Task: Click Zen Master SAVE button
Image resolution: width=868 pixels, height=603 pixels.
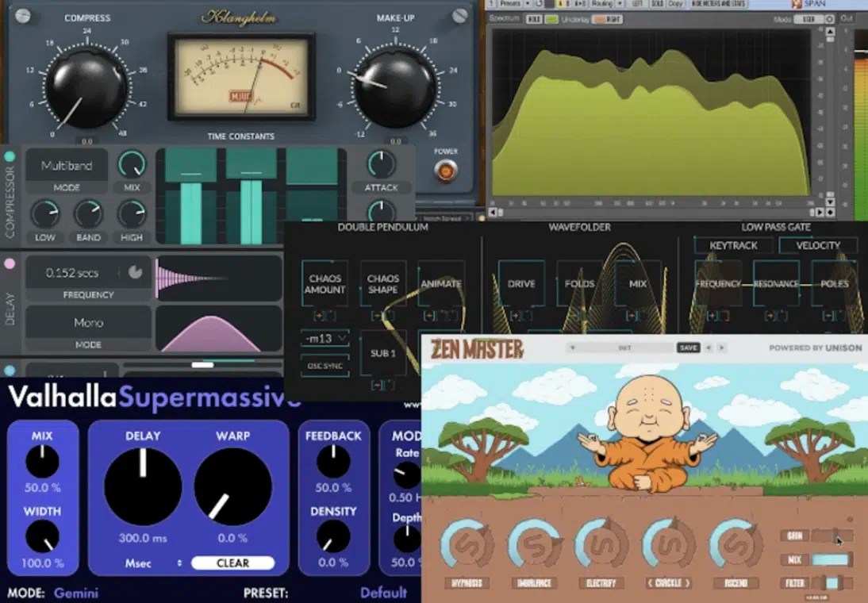Action: [688, 348]
